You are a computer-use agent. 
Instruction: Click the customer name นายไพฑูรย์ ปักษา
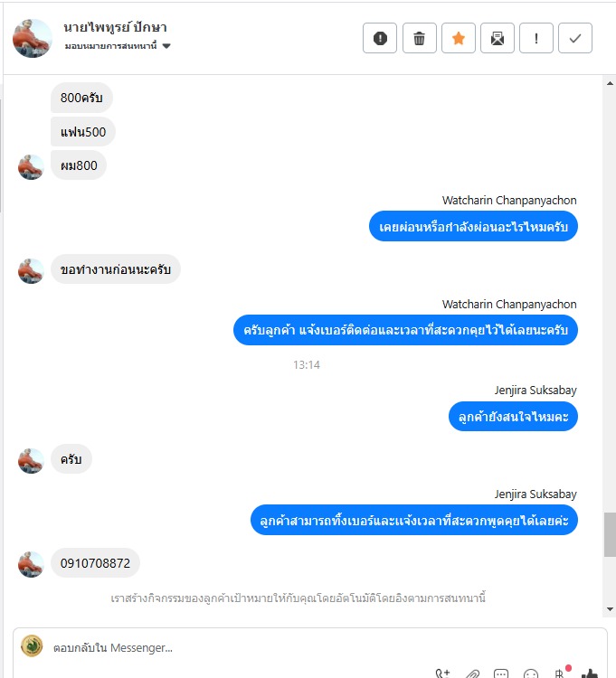click(x=115, y=27)
